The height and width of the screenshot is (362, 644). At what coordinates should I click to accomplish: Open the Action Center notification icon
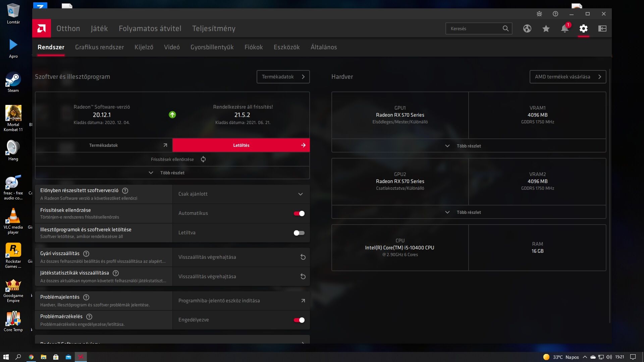[633, 357]
